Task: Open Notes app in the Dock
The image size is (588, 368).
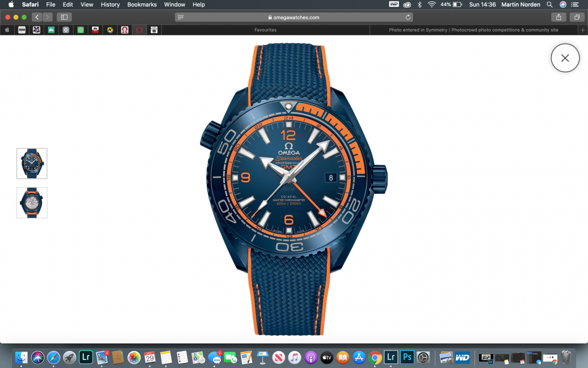Action: (x=166, y=357)
